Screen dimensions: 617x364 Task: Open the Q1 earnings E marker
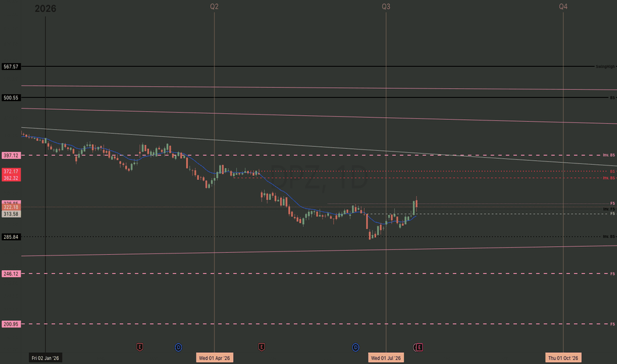(139, 347)
